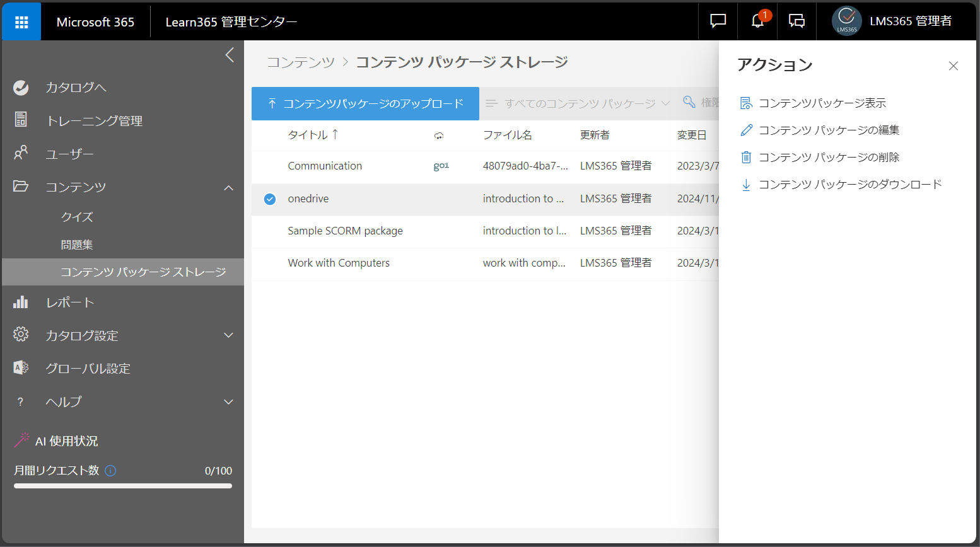The image size is (980, 547).
Task: Click the download arrow icon in actions
Action: [746, 185]
